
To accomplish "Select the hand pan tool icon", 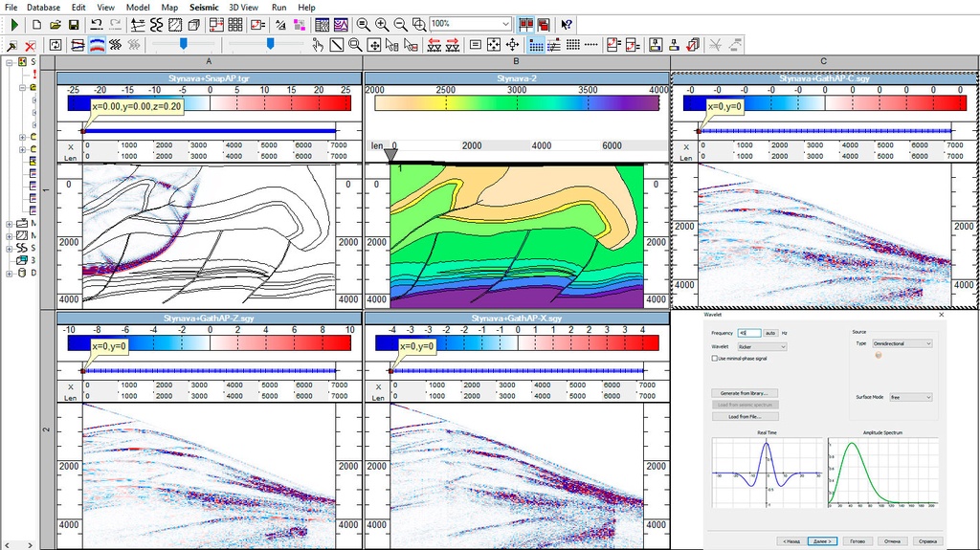I will click(x=317, y=45).
